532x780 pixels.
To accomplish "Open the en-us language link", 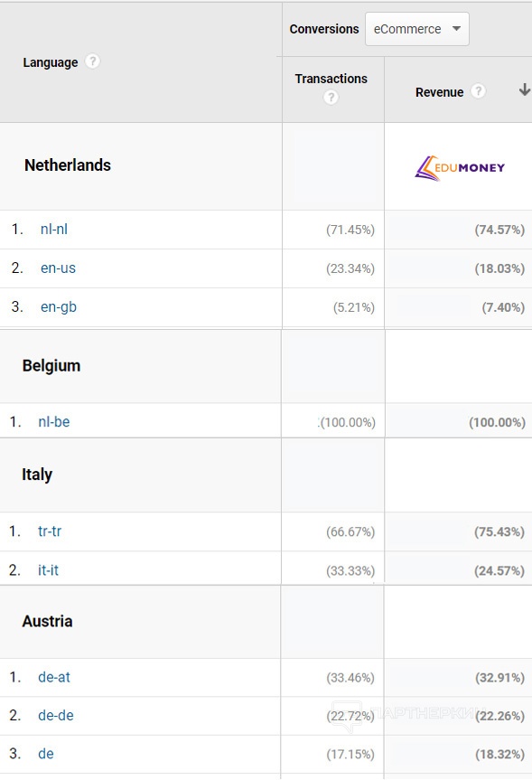I will pos(58,268).
